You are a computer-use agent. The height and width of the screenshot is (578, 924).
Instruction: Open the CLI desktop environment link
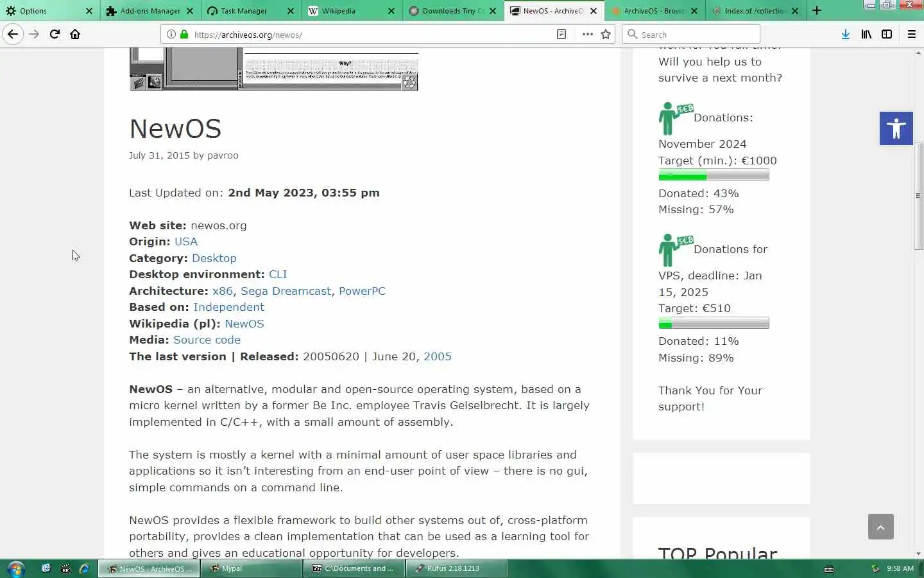click(278, 274)
